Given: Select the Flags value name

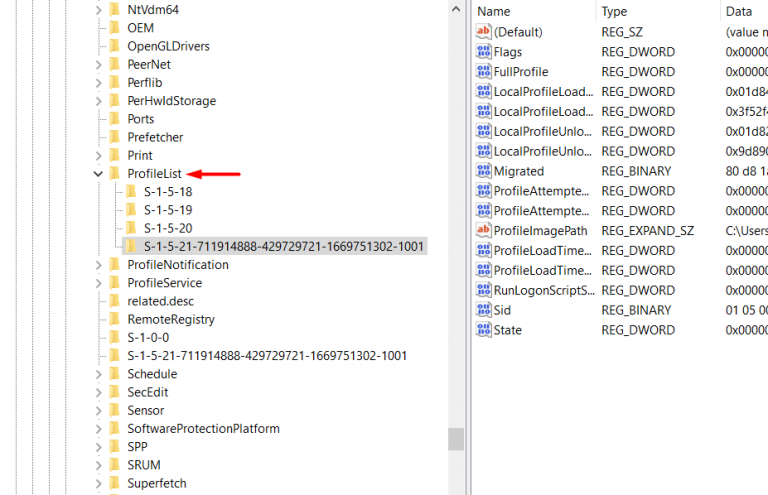Looking at the screenshot, I should [507, 52].
